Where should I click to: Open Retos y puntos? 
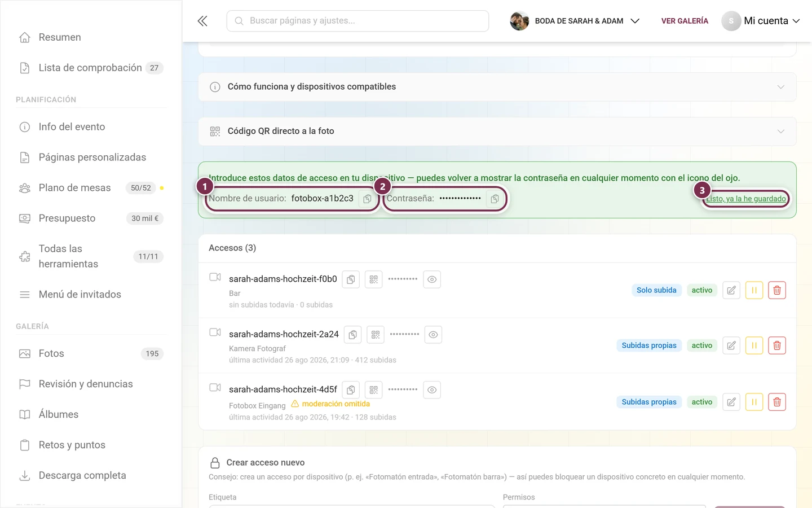tap(91, 445)
